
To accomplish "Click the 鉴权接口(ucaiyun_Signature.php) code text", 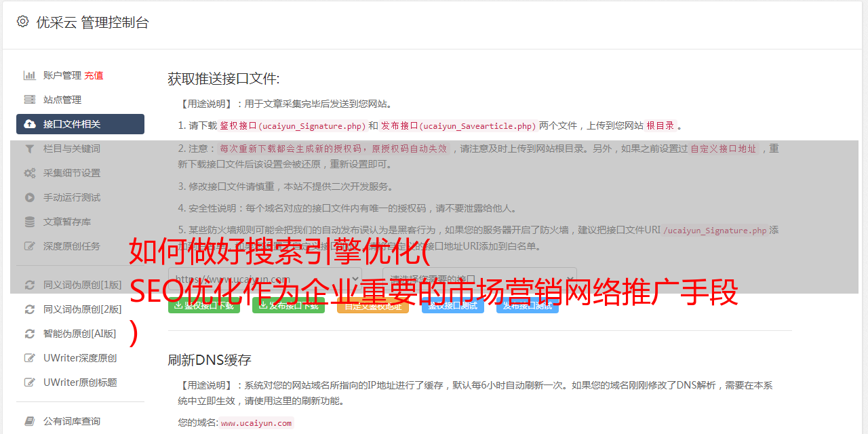I will [293, 125].
